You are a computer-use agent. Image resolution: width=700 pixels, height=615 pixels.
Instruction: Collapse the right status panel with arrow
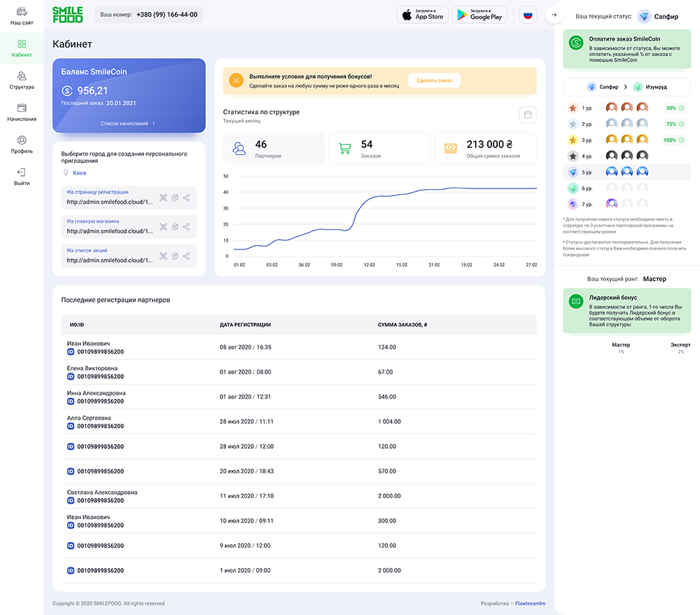tap(554, 15)
